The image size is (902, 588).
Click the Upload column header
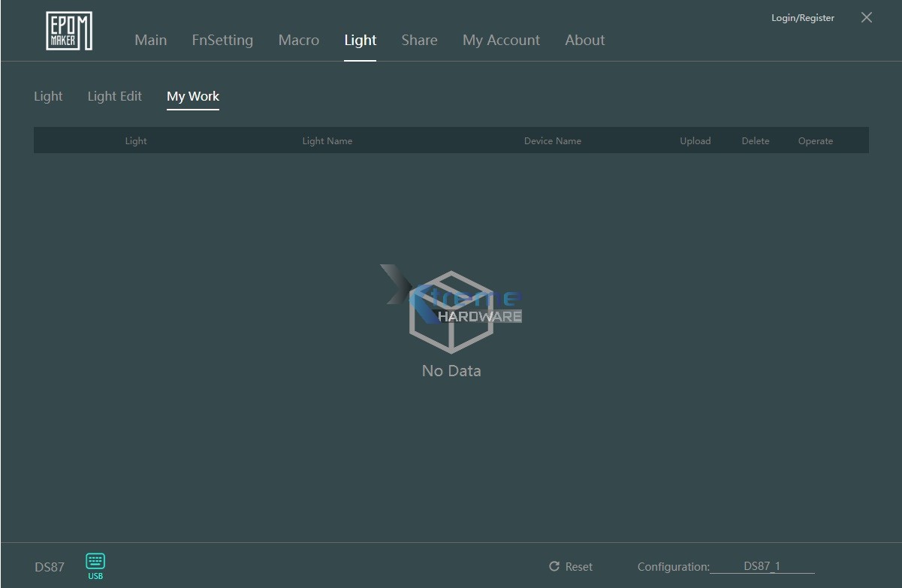click(x=695, y=140)
